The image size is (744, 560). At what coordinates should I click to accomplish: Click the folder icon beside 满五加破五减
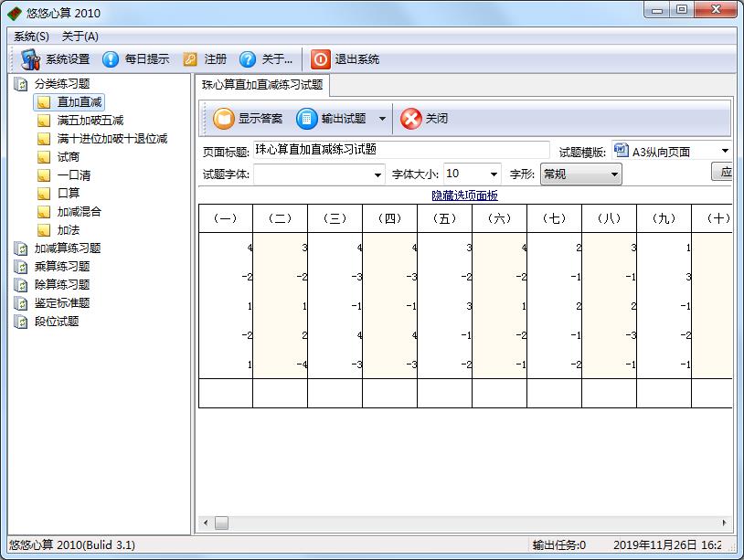pos(44,121)
